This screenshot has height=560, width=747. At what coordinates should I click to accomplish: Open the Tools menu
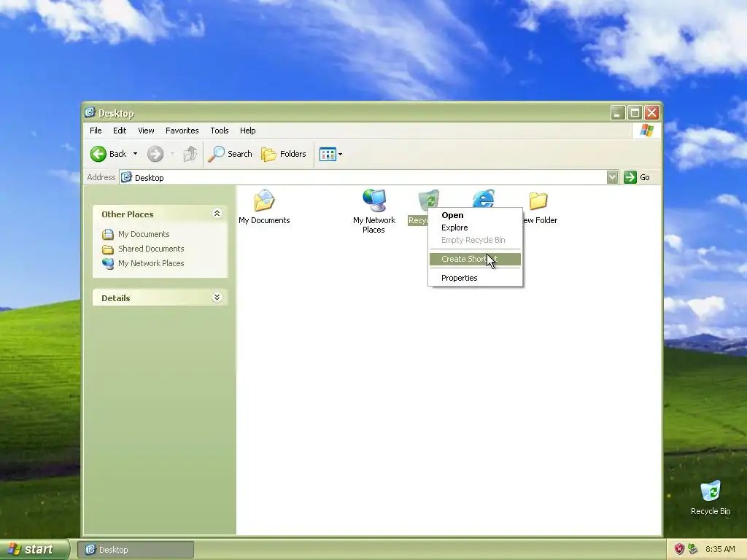(x=220, y=131)
